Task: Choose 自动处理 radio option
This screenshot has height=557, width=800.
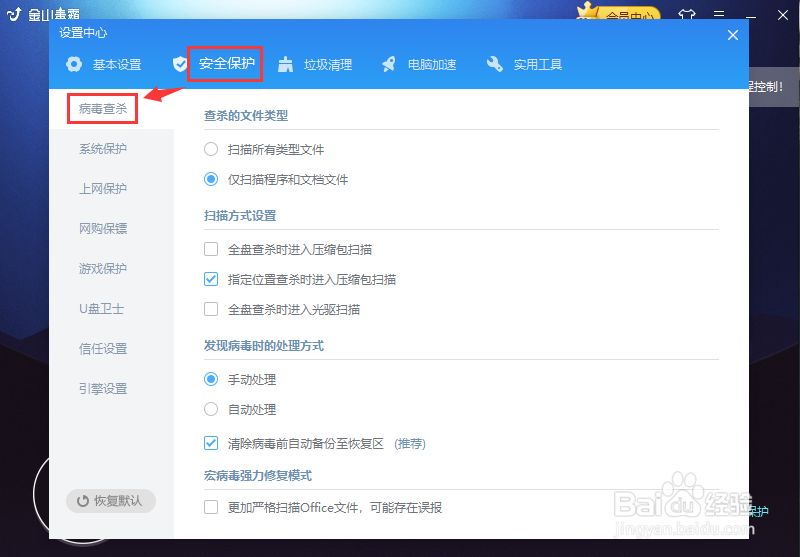Action: (x=211, y=409)
